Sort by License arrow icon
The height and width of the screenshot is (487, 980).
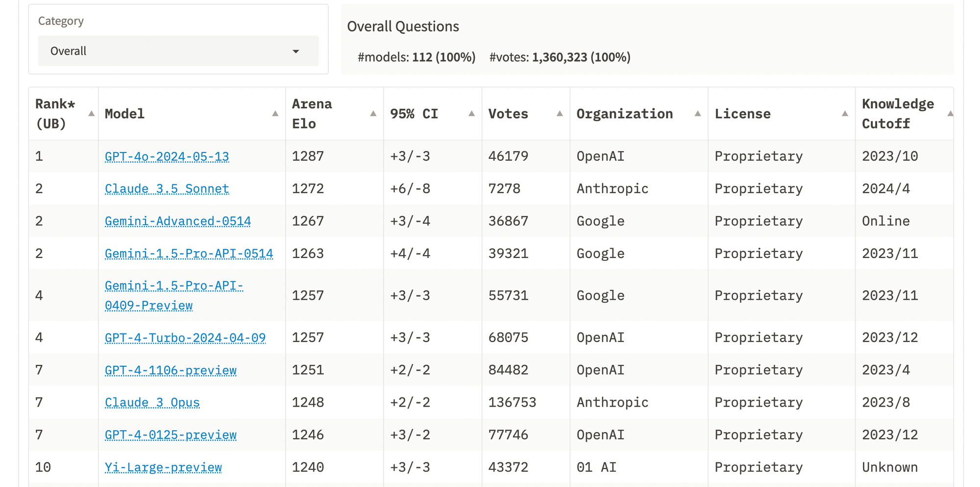(x=845, y=114)
